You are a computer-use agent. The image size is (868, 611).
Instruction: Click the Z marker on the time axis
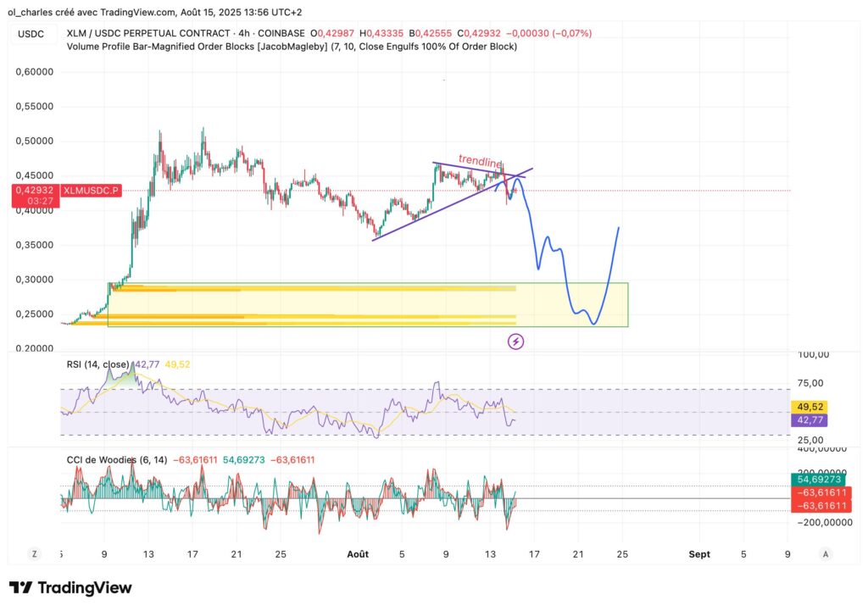tap(34, 553)
